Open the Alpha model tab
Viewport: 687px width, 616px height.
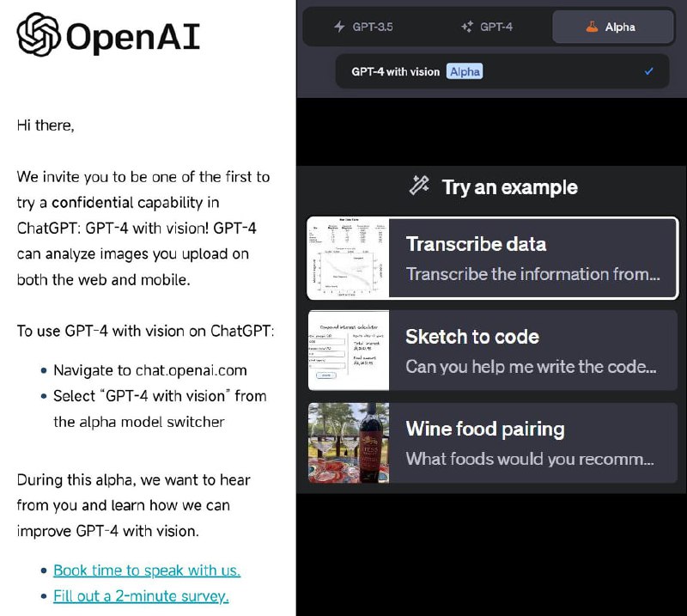click(613, 27)
